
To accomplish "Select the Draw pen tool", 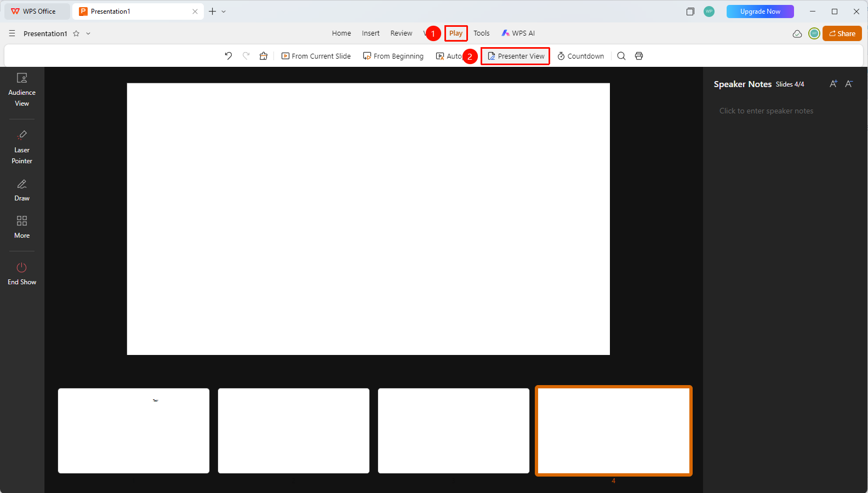I will (x=22, y=191).
